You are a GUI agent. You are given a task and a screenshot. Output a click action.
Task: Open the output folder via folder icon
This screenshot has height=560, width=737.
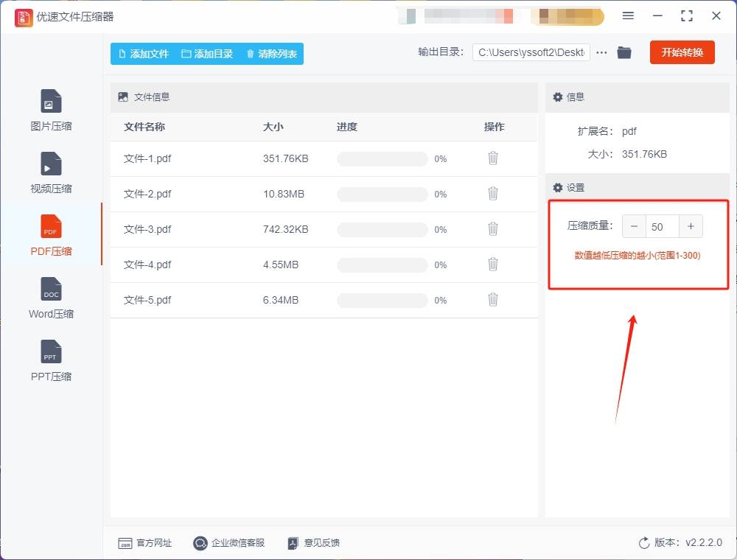click(624, 52)
